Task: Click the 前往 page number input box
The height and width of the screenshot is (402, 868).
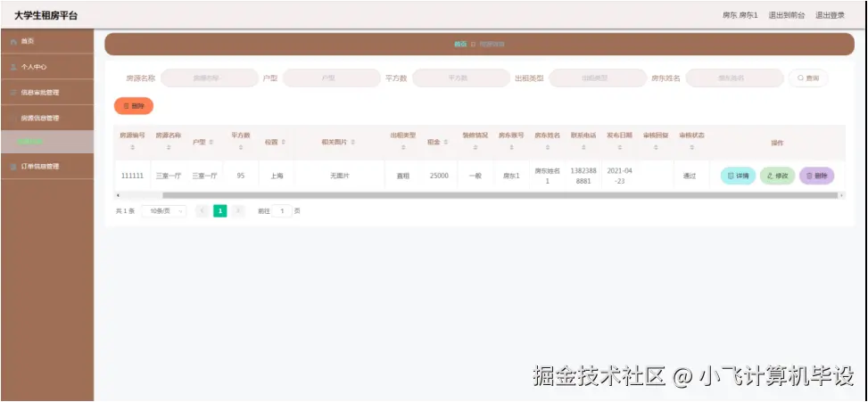Action: point(282,210)
